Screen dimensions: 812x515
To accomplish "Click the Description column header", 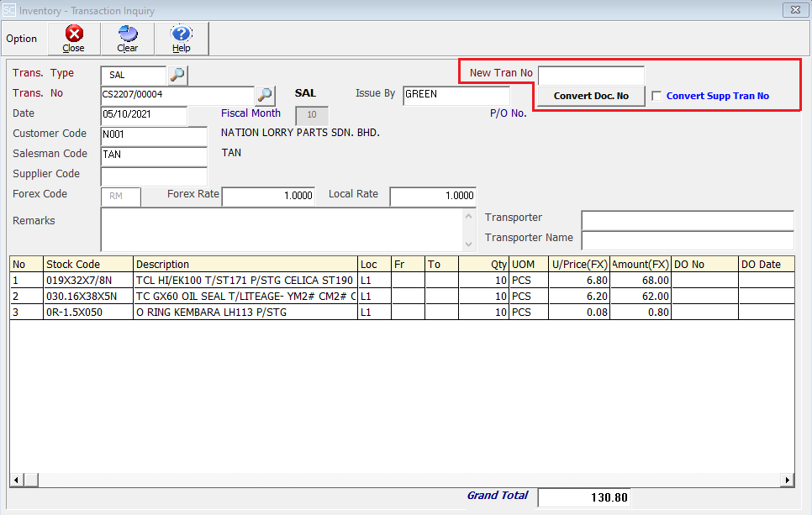I will point(245,265).
